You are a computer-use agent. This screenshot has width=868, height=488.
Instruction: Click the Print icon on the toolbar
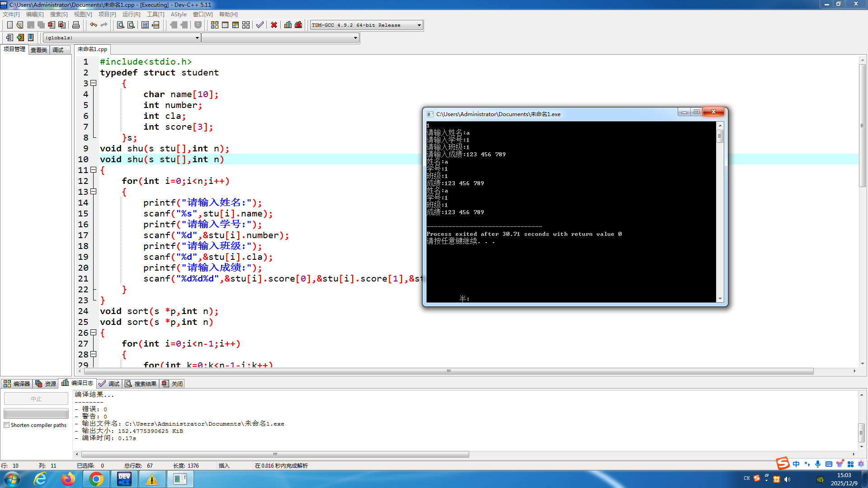76,25
